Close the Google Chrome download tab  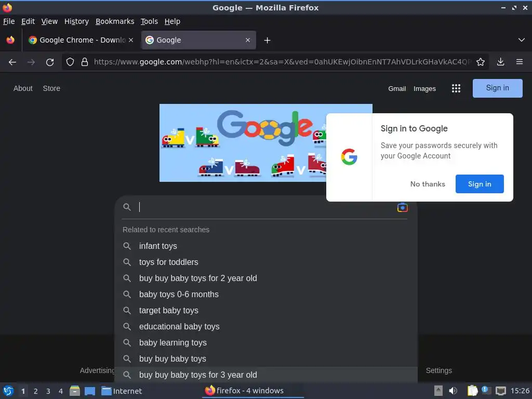click(131, 40)
